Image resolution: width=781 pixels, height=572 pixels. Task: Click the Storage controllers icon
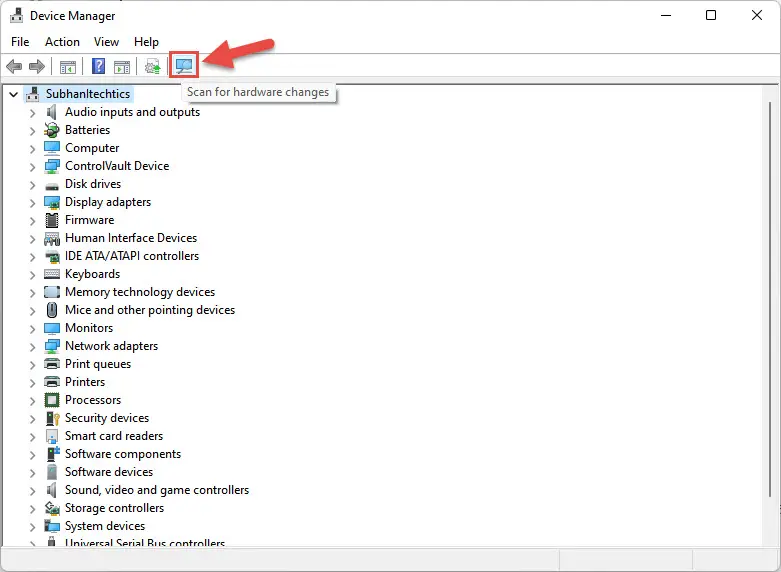(x=52, y=508)
